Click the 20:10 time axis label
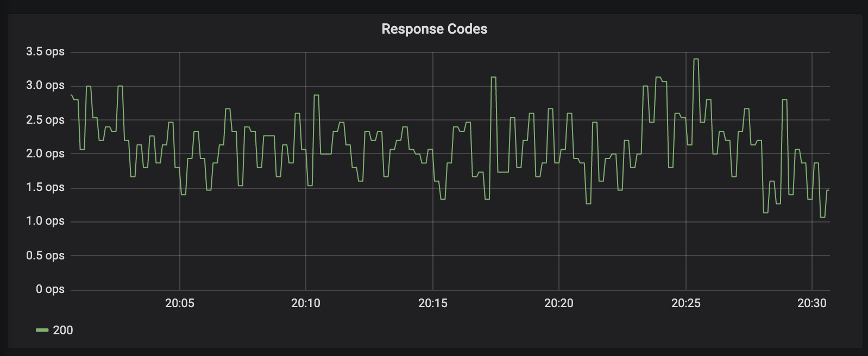 coord(306,303)
